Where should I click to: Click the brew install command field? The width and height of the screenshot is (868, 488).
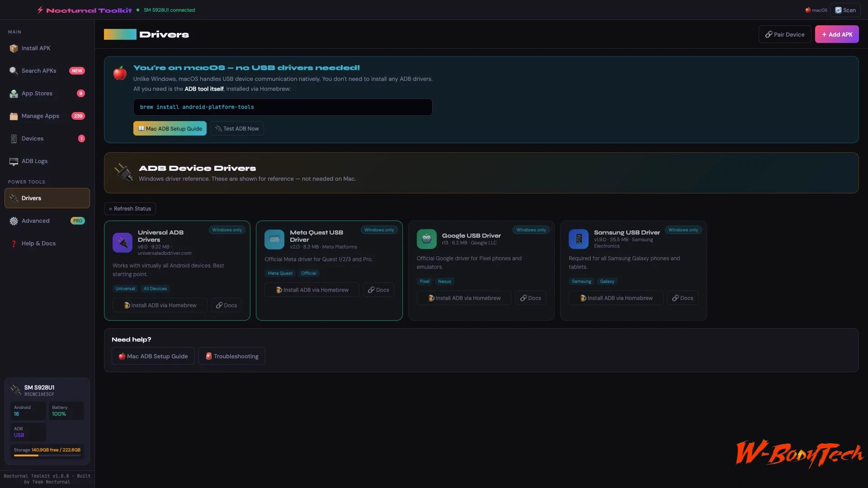click(283, 107)
